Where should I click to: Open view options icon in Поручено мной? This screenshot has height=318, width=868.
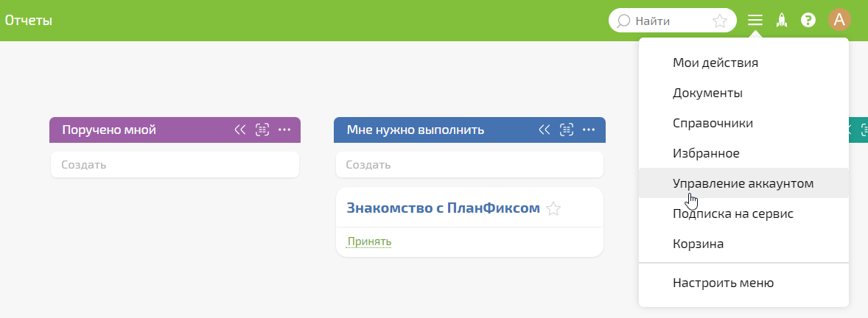click(x=262, y=130)
